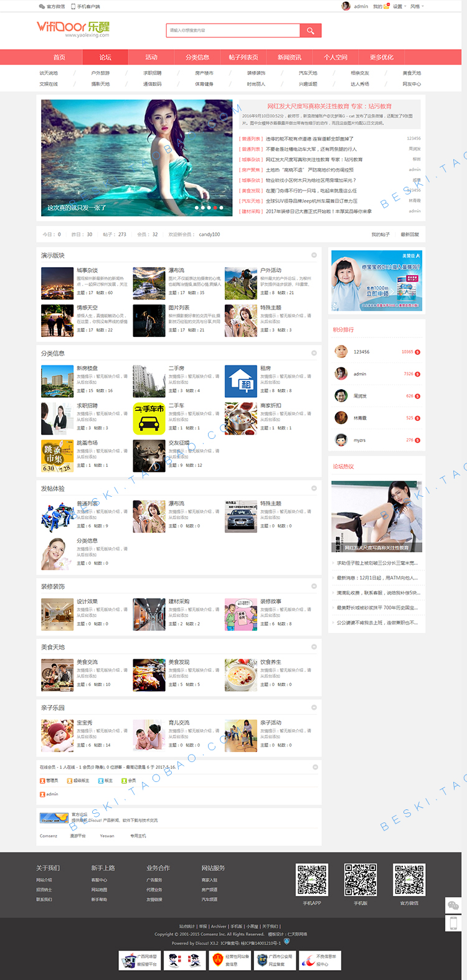Click avatar of user 123456 in ranking

click(341, 352)
